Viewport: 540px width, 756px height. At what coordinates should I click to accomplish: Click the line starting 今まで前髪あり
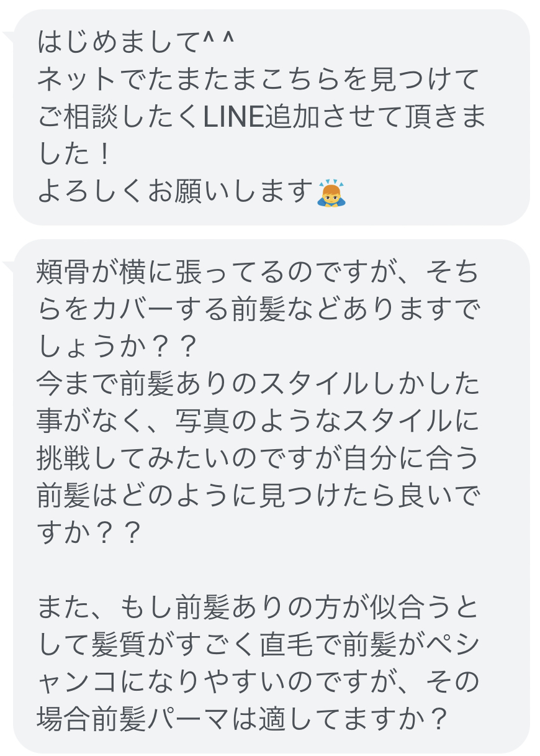(x=259, y=385)
